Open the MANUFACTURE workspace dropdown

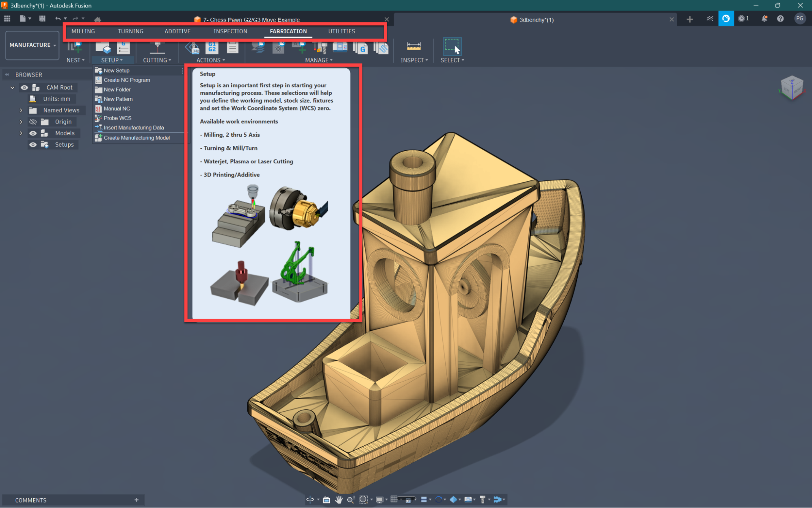click(32, 45)
